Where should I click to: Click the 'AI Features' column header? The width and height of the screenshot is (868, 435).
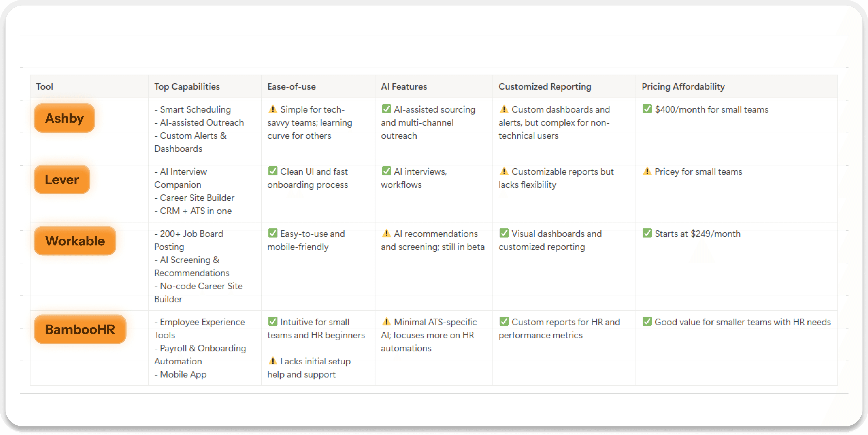404,87
